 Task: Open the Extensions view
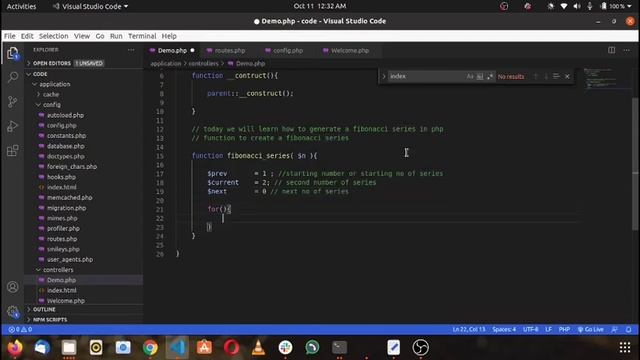pyautogui.click(x=13, y=151)
